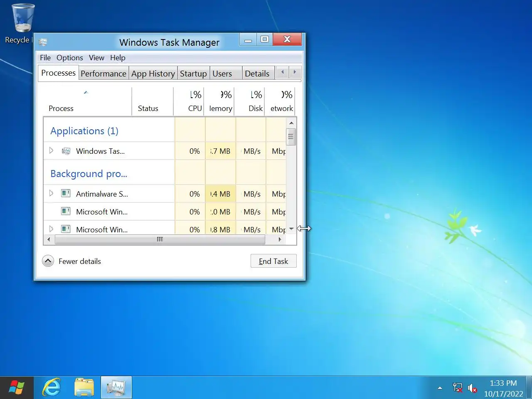Sort by the Process column header
This screenshot has height=399, width=532.
coord(87,101)
